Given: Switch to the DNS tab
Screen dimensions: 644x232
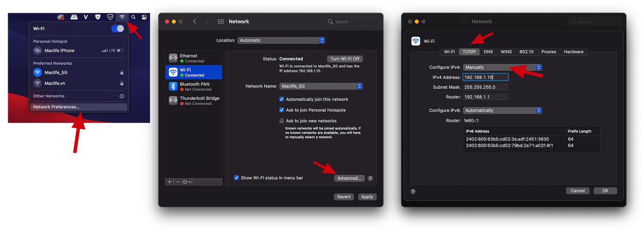Looking at the screenshot, I should [x=488, y=52].
